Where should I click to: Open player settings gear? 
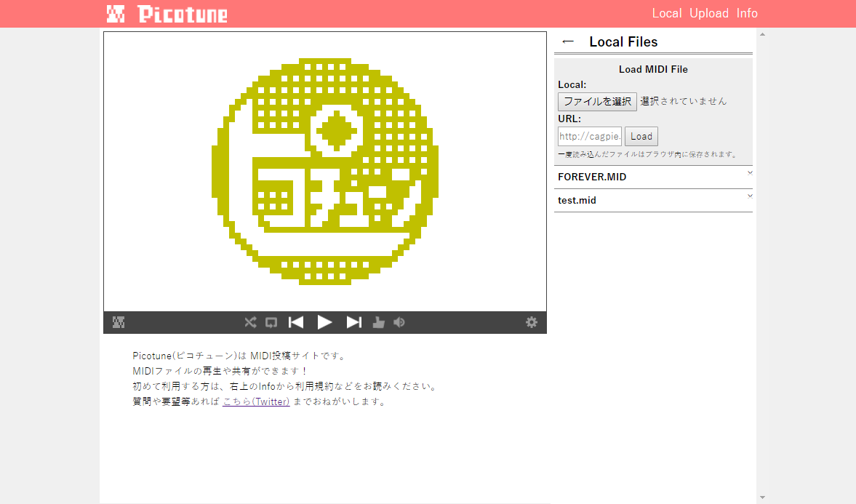click(531, 322)
